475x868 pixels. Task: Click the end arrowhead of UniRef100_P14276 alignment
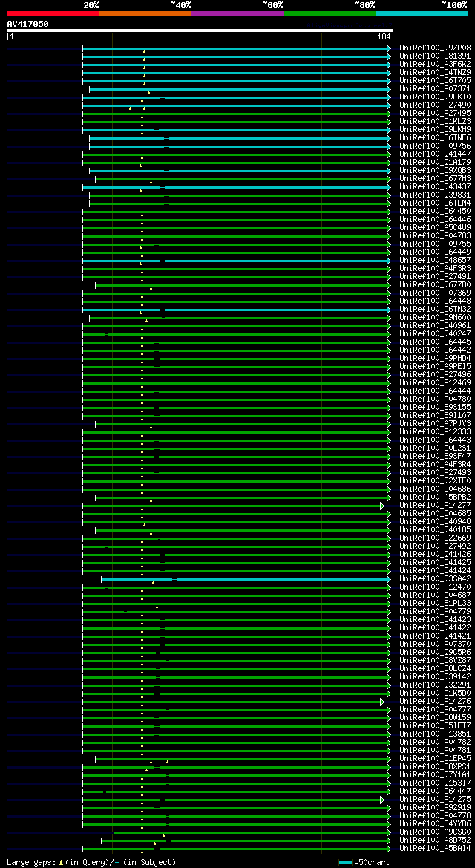pyautogui.click(x=382, y=702)
